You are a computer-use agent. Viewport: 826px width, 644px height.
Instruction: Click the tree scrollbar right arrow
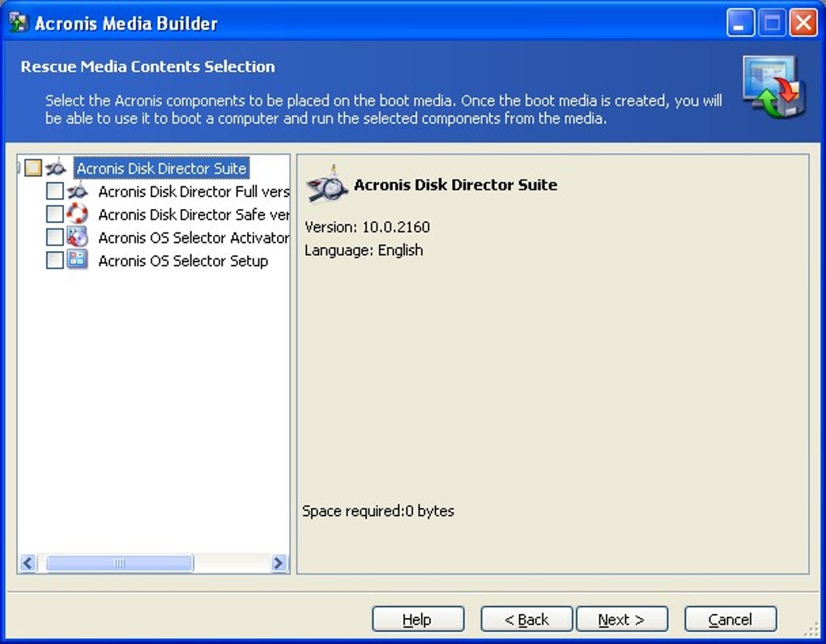coord(279,563)
